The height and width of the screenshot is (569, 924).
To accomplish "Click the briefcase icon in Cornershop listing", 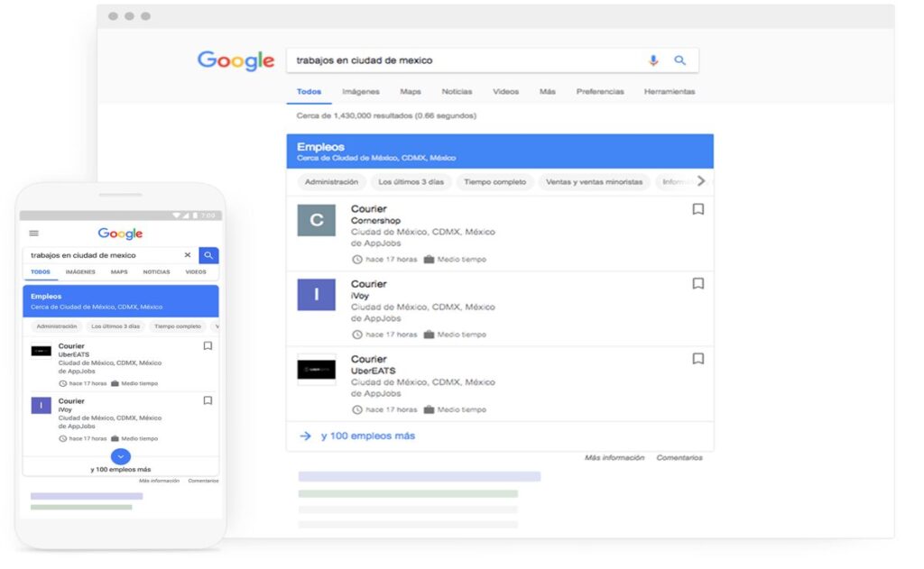I will 429,259.
